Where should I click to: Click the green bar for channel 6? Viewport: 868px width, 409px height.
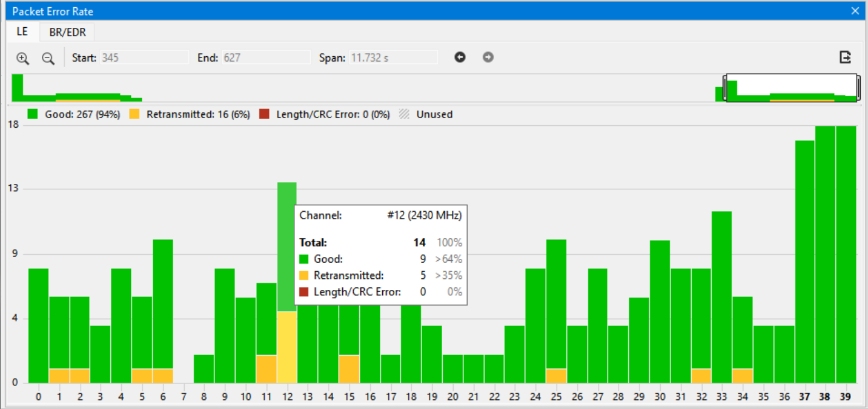(x=163, y=304)
